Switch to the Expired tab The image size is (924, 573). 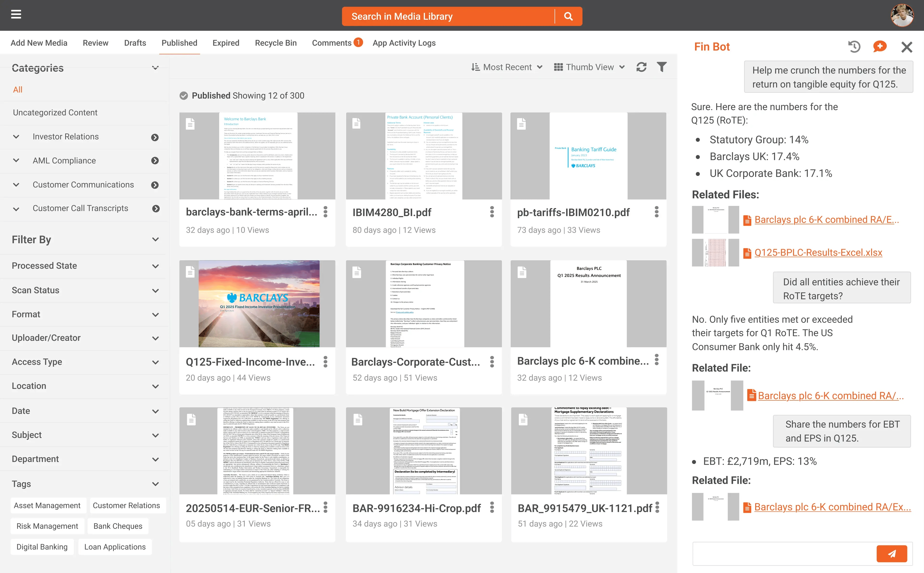point(226,43)
